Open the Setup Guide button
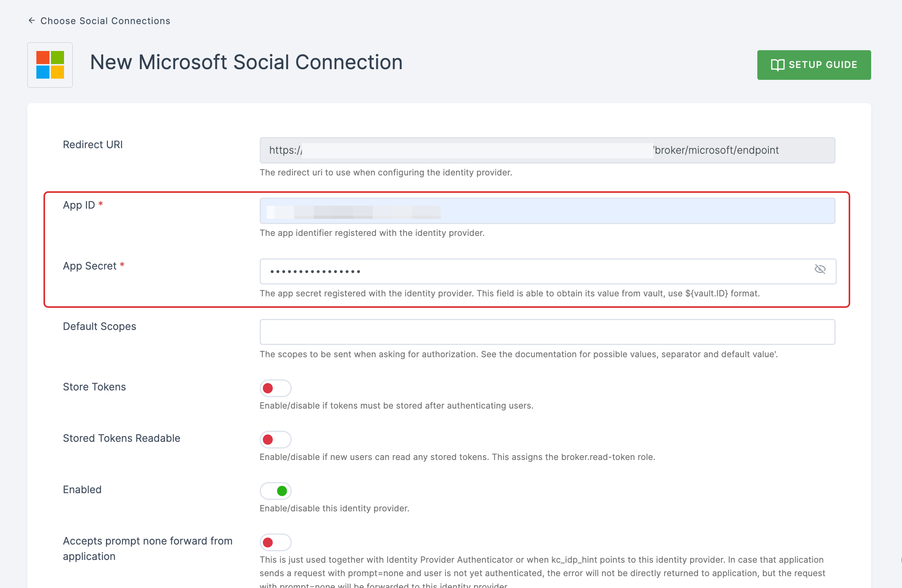902x588 pixels. point(814,65)
